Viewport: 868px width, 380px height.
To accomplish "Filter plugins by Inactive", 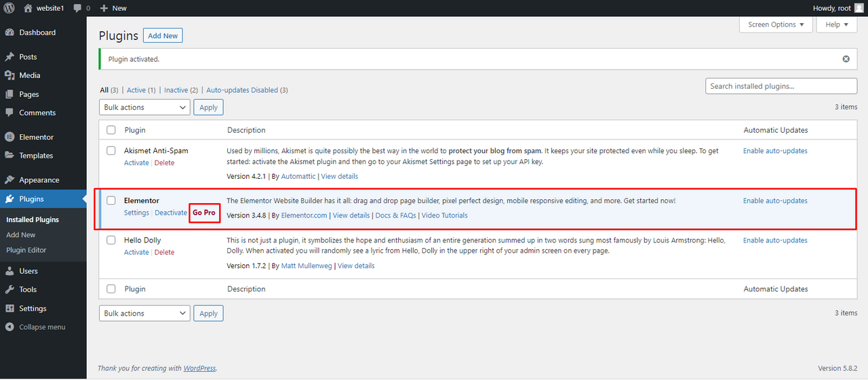I will [x=181, y=90].
